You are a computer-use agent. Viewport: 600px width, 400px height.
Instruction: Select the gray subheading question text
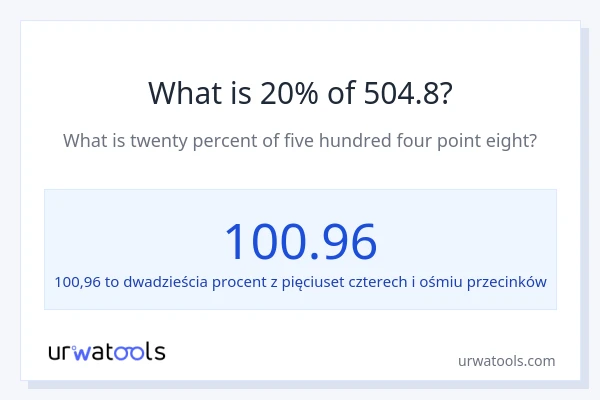[300, 141]
